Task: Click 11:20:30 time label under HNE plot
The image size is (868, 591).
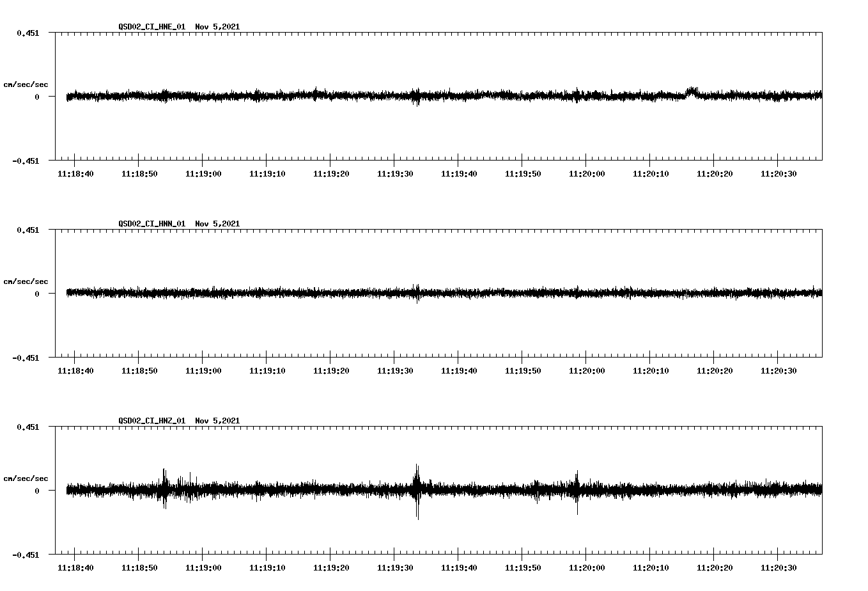Action: 779,174
